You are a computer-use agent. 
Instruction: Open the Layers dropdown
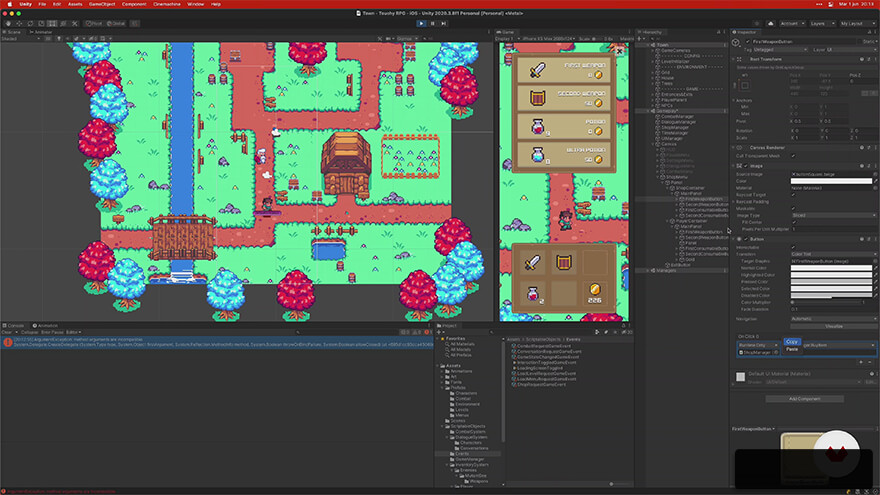click(x=822, y=22)
